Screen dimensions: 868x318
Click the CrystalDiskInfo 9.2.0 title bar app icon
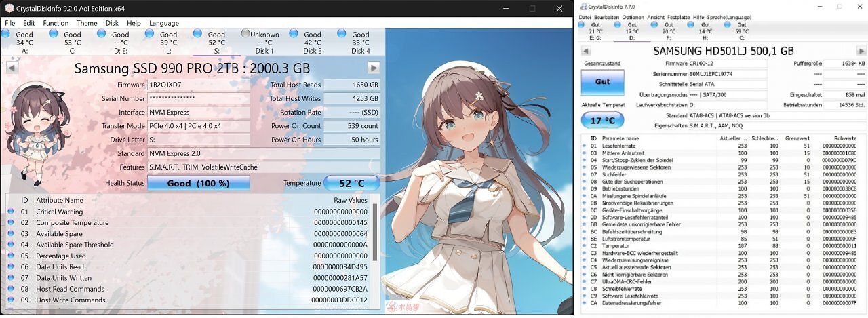(9, 9)
